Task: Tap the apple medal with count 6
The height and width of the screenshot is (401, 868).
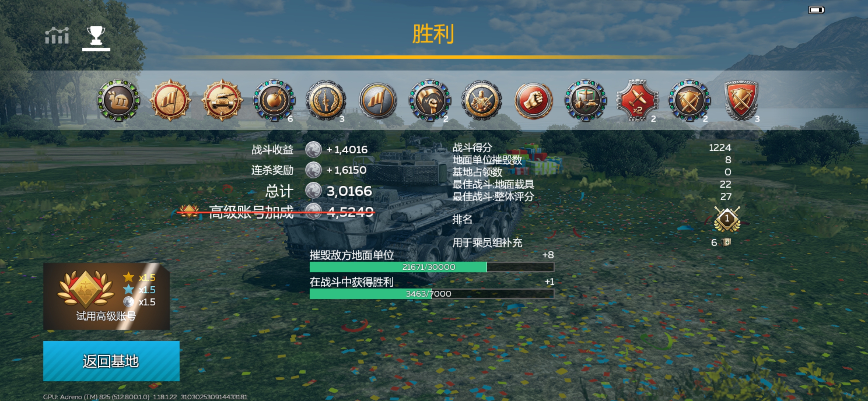Action: (x=274, y=100)
